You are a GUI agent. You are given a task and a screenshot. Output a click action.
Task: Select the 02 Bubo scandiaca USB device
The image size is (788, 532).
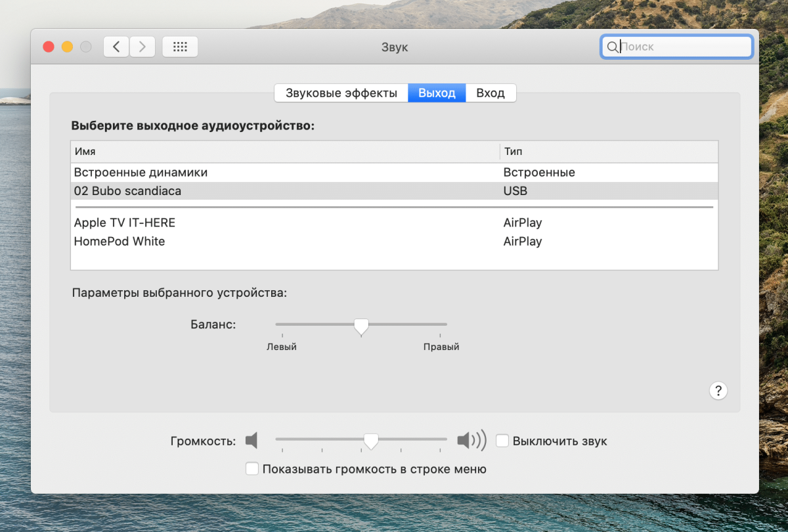(x=127, y=191)
